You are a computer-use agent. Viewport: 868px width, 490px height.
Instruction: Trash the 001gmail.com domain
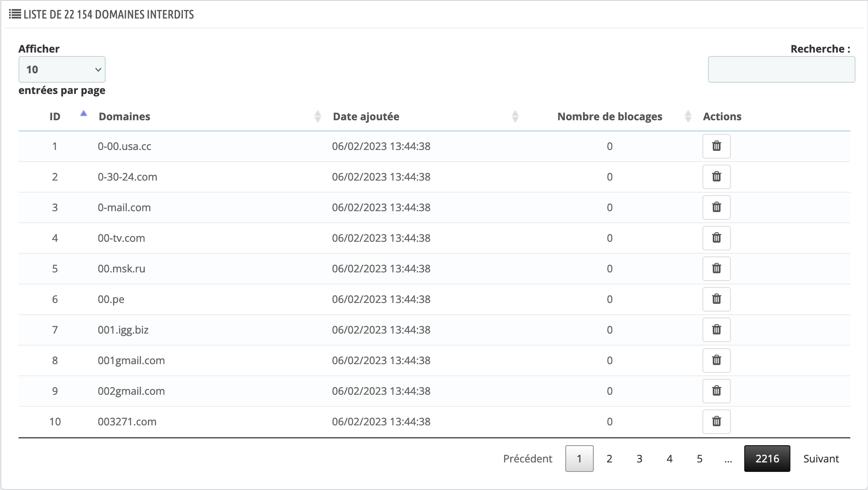[x=716, y=360]
